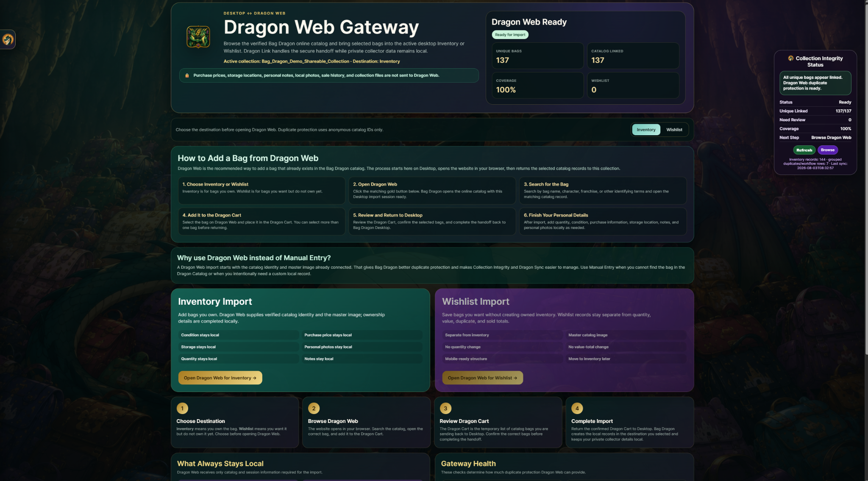Open Dragon Web for Inventory
The image size is (868, 481).
pyautogui.click(x=220, y=378)
